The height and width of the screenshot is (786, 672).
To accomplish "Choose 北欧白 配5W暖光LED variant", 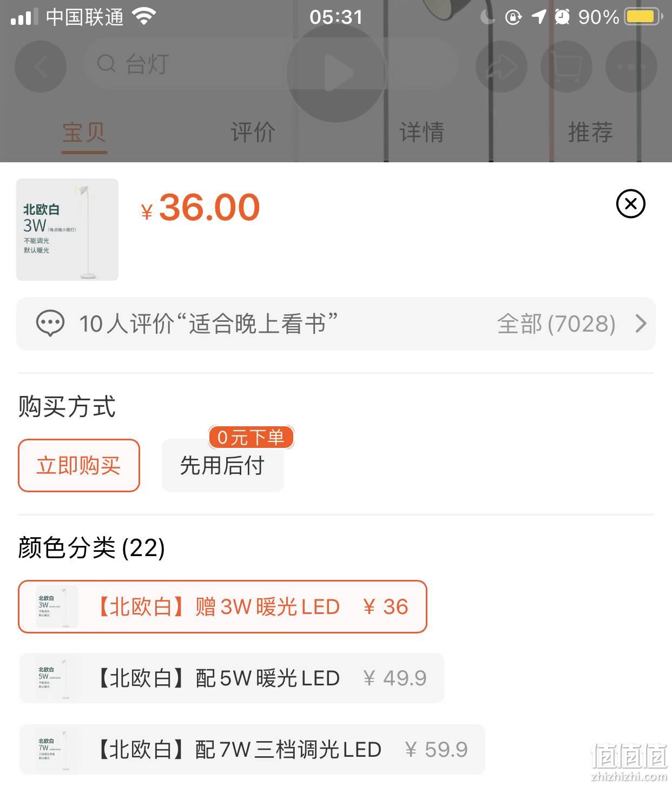I will click(x=232, y=678).
